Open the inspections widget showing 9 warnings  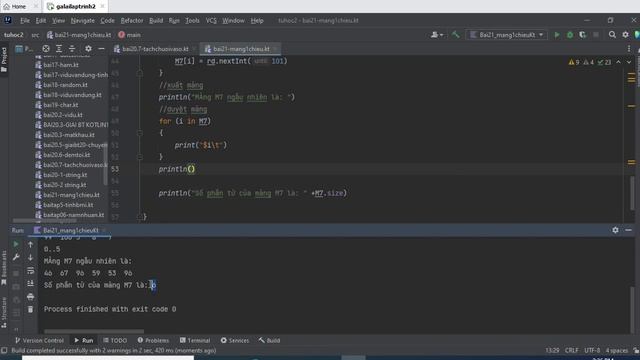click(x=589, y=62)
